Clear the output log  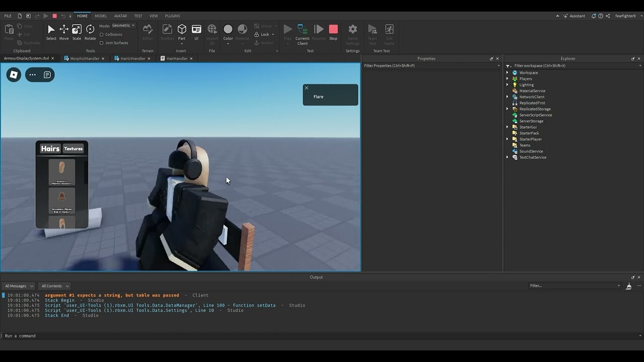628,286
